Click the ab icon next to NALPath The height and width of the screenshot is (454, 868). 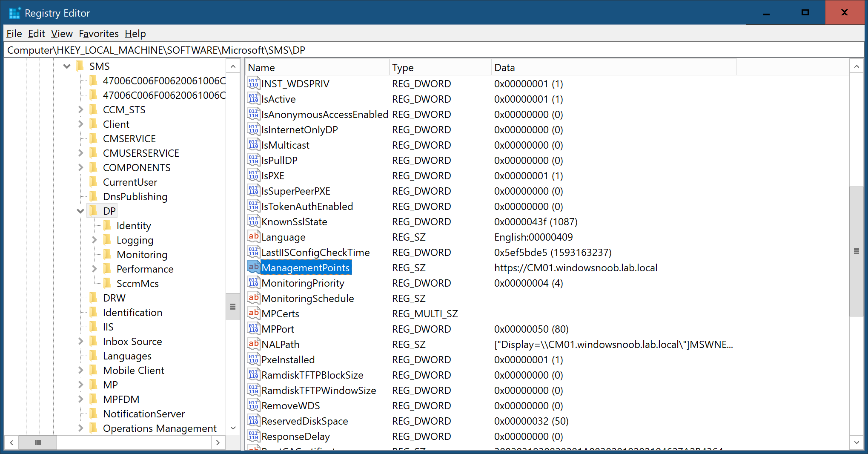point(254,344)
